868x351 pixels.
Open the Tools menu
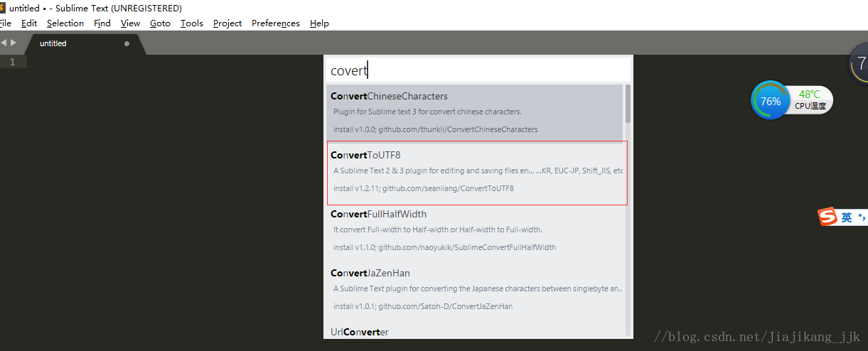[192, 23]
